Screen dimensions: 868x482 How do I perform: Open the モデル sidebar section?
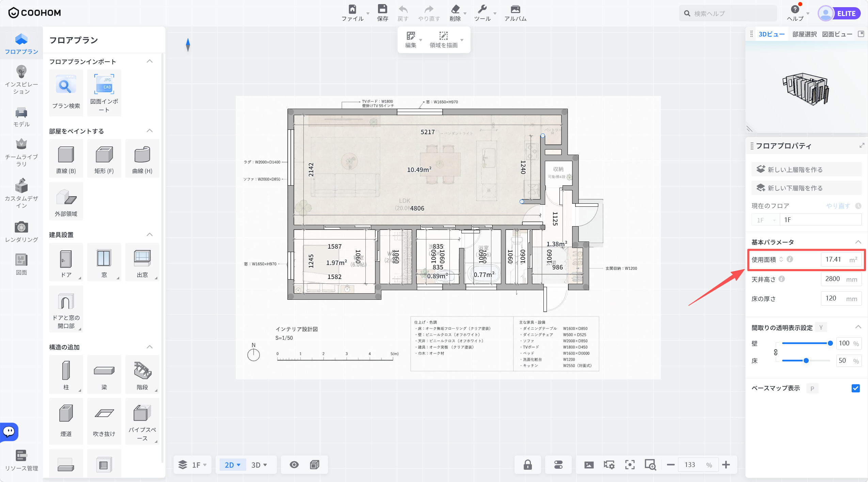click(x=21, y=117)
